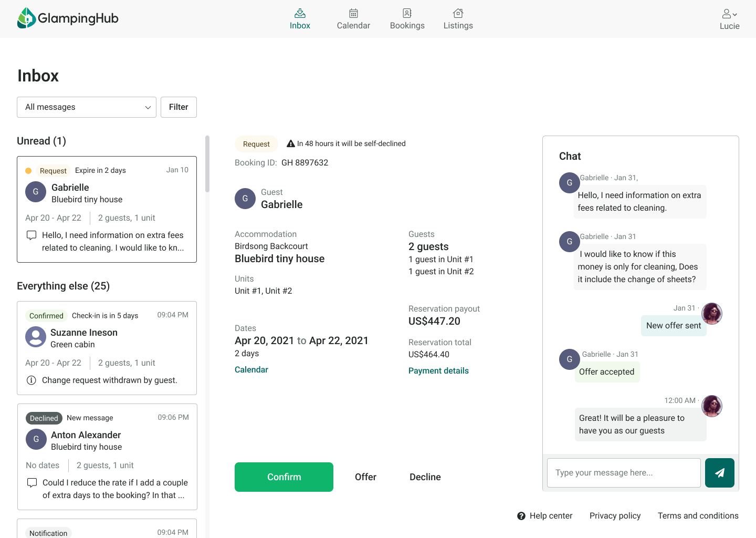Click the chat message input field
Viewport: 756px width, 538px height.
pos(624,473)
